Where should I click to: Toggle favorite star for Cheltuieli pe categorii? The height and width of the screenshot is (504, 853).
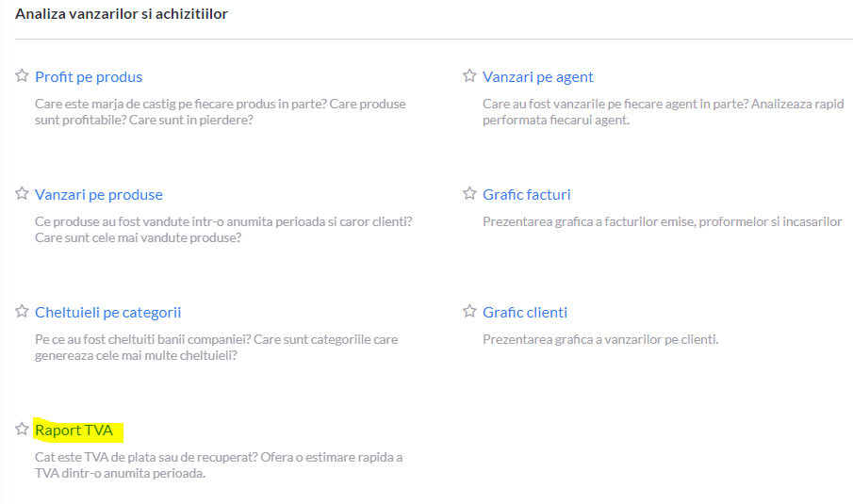pyautogui.click(x=22, y=311)
